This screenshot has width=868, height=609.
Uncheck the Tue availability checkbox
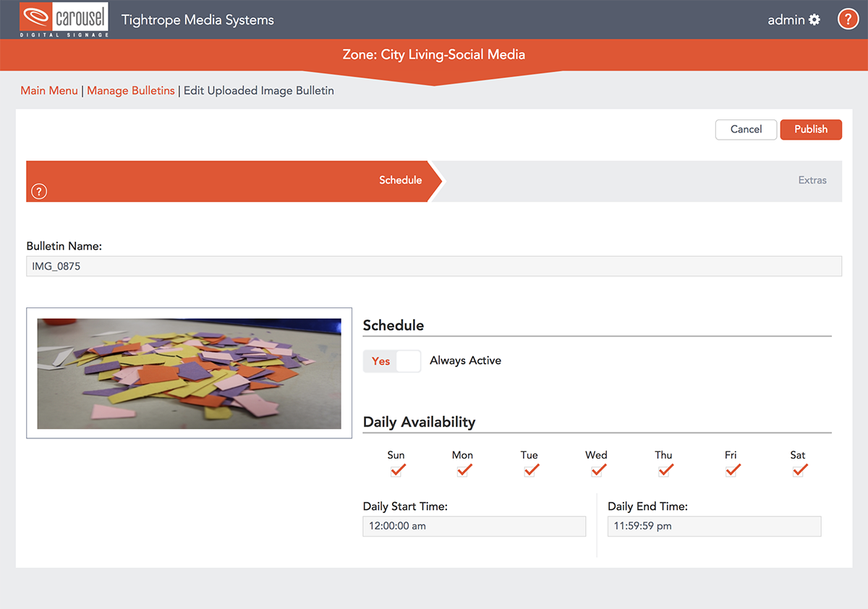tap(529, 470)
